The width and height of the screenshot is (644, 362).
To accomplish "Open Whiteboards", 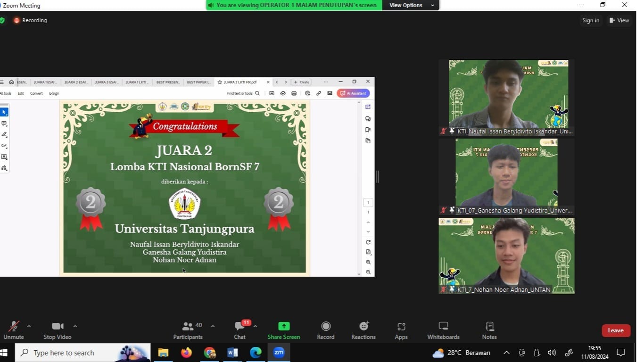I will pyautogui.click(x=443, y=330).
